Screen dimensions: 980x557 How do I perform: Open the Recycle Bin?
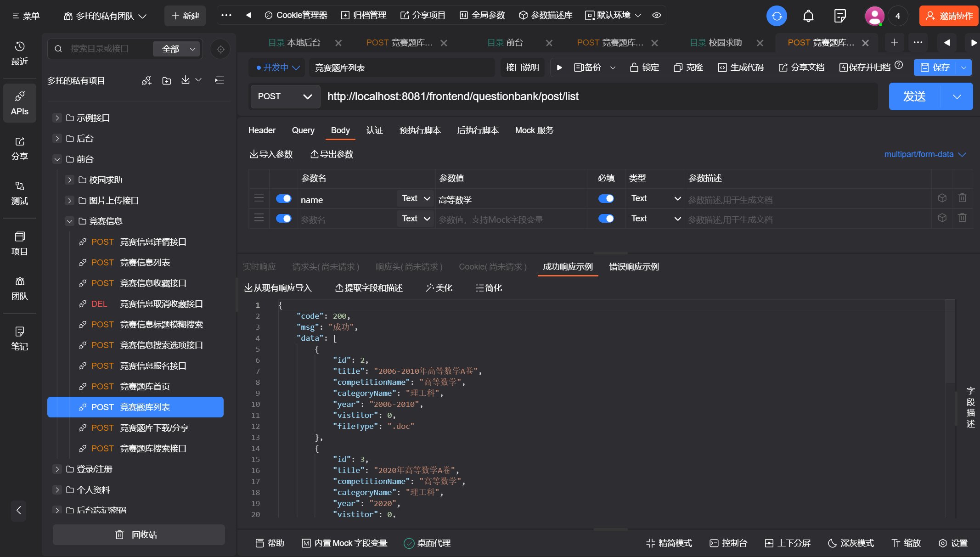point(139,534)
